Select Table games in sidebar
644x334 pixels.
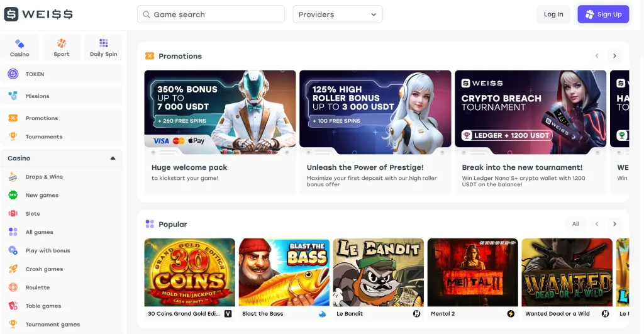click(62, 306)
